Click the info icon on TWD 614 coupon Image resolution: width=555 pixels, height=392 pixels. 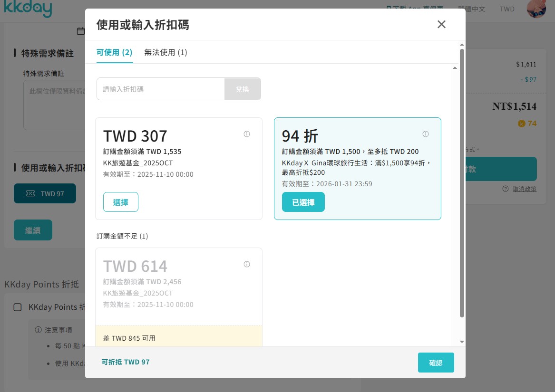click(x=247, y=264)
